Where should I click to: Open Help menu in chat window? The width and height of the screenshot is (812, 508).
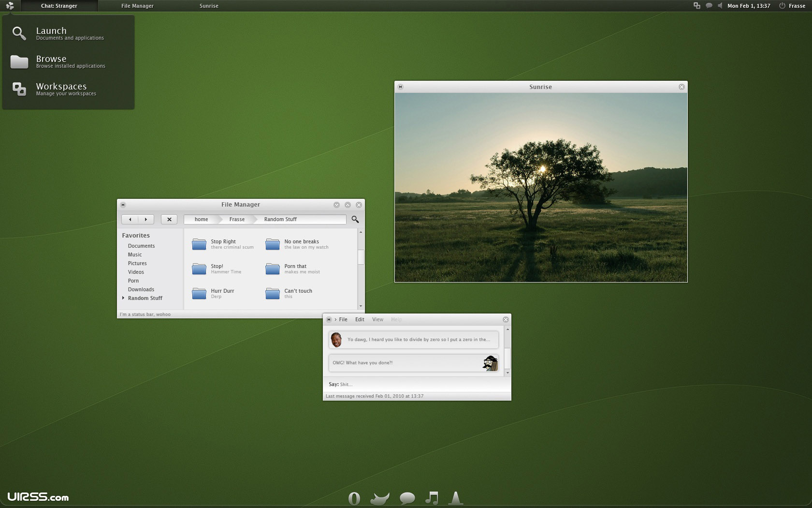(396, 319)
